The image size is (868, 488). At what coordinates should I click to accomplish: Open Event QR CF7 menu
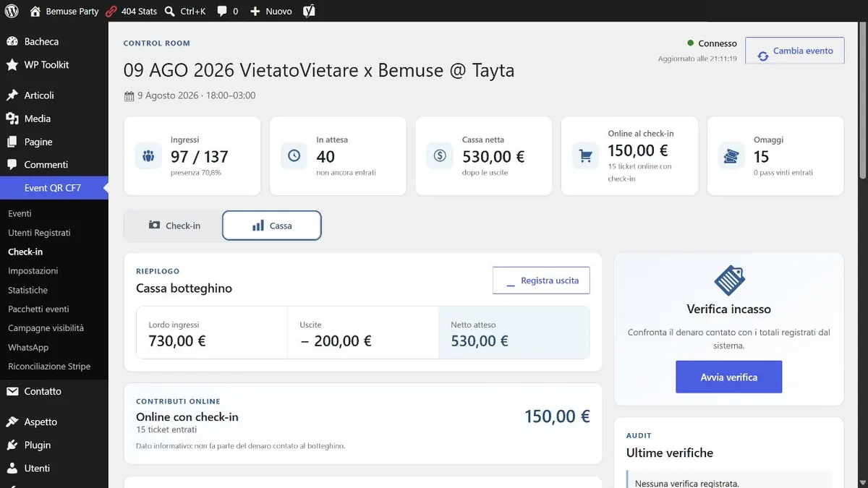(54, 188)
